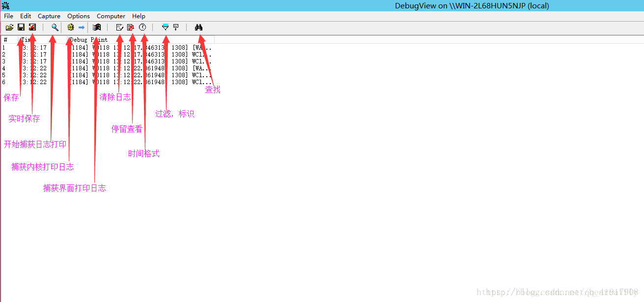The image size is (644, 302).
Task: Save the log using the floppy disk icon
Action: coord(21,28)
